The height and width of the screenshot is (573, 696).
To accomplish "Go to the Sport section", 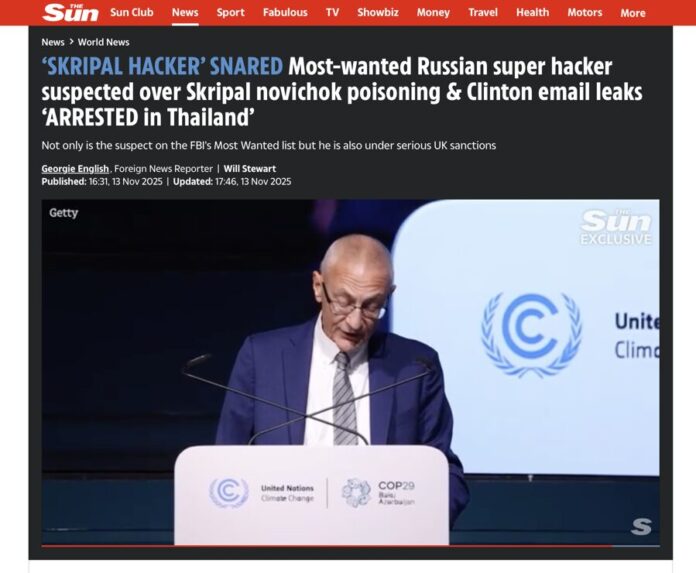I will pos(230,12).
